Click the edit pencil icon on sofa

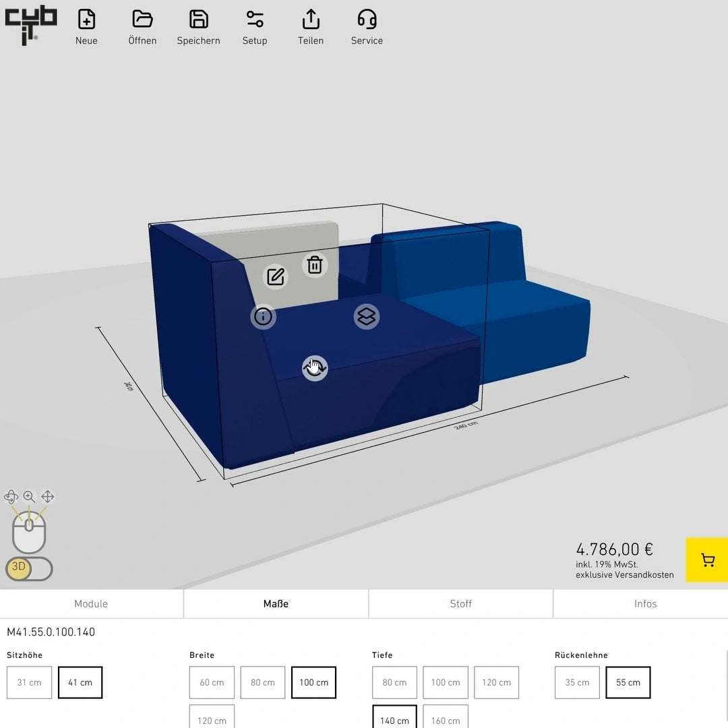tap(275, 277)
